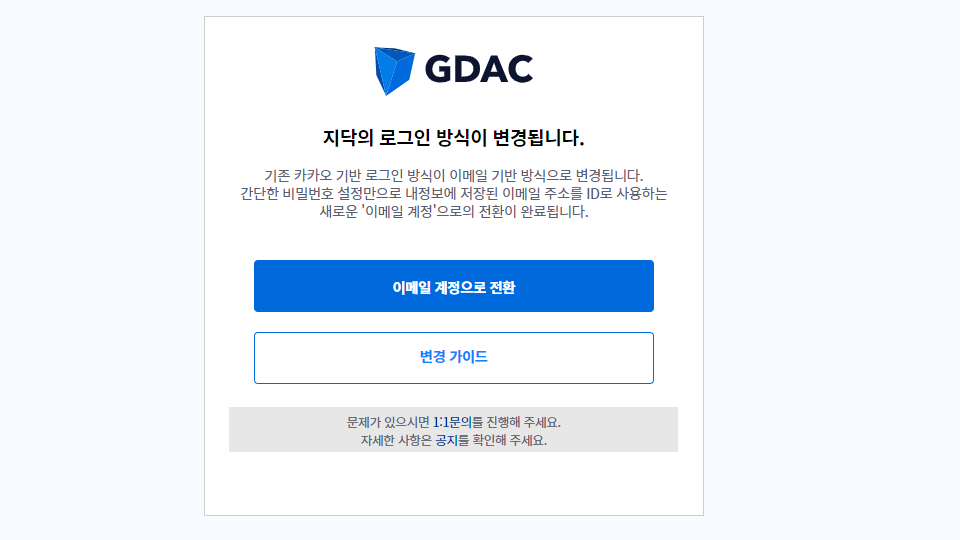
Task: Open the 변경 가이드 button
Action: (x=454, y=357)
